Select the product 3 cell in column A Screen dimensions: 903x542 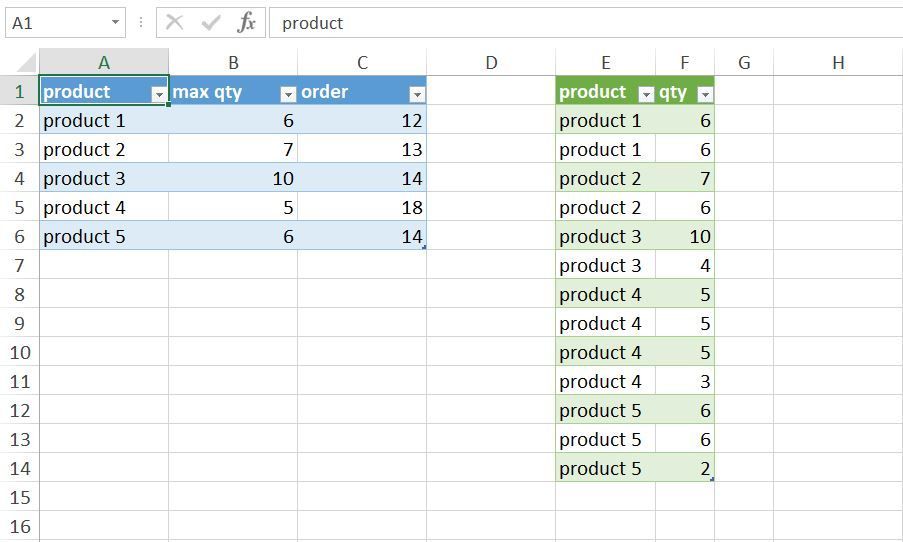pyautogui.click(x=104, y=179)
